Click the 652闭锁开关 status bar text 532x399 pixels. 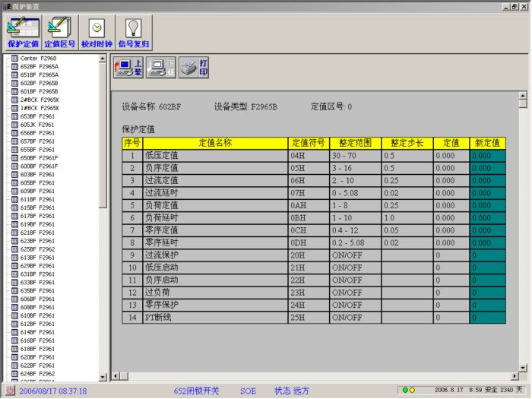coord(196,391)
